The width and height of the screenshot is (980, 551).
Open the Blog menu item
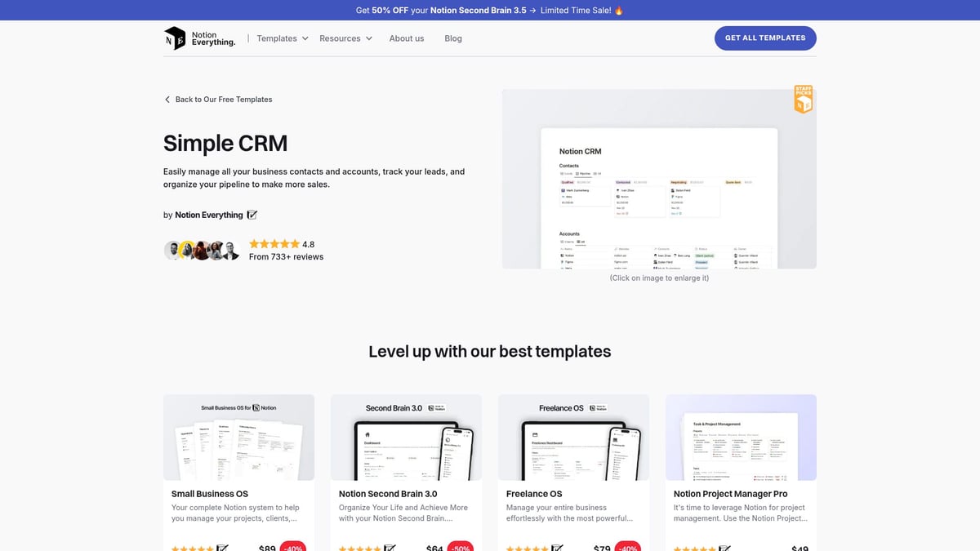pyautogui.click(x=452, y=38)
